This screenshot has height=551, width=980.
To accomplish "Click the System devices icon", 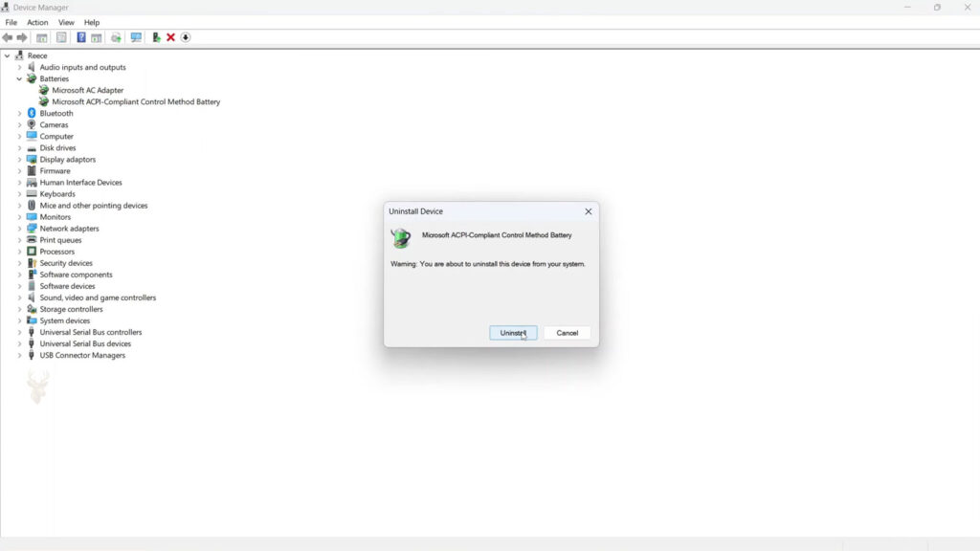I will (x=32, y=320).
